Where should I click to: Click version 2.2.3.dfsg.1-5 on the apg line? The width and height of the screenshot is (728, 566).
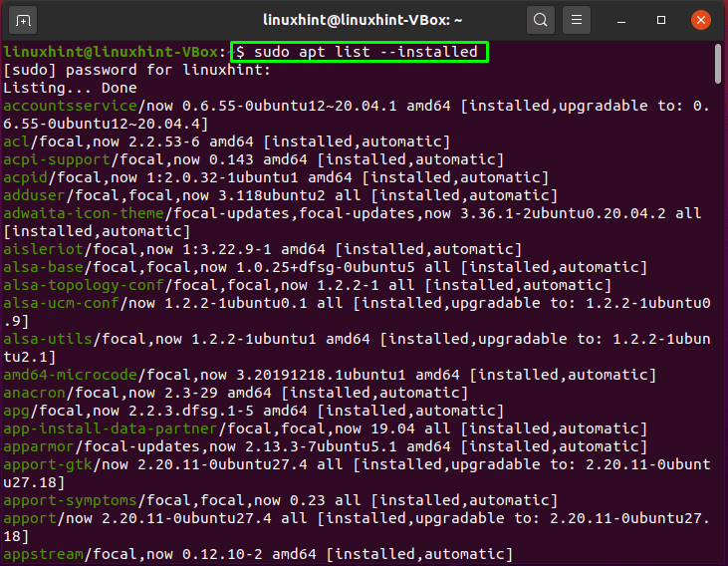click(191, 411)
